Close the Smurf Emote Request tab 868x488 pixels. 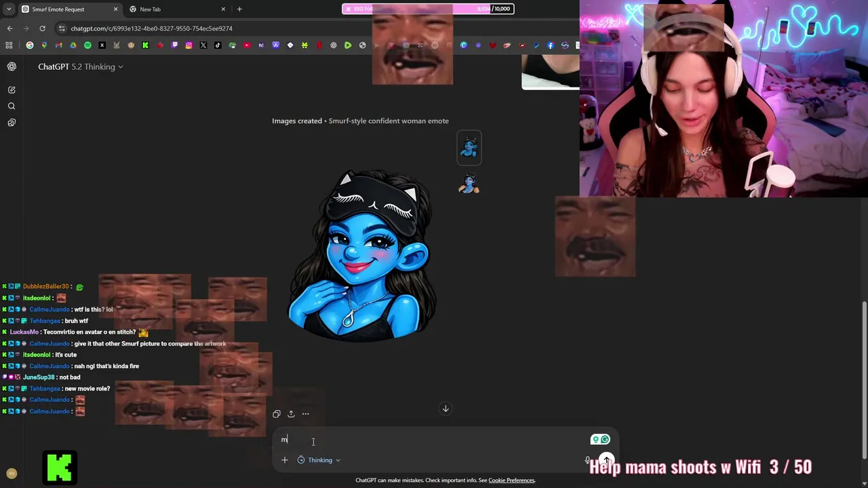(115, 9)
